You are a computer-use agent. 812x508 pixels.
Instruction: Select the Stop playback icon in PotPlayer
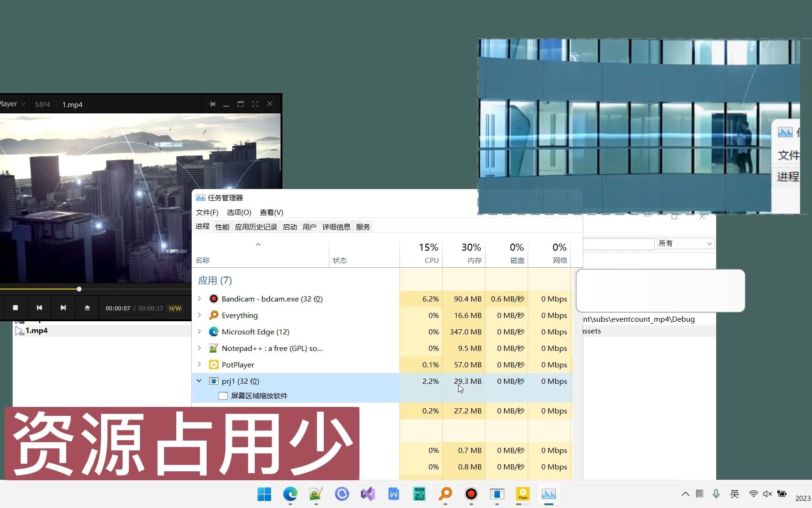tap(15, 308)
